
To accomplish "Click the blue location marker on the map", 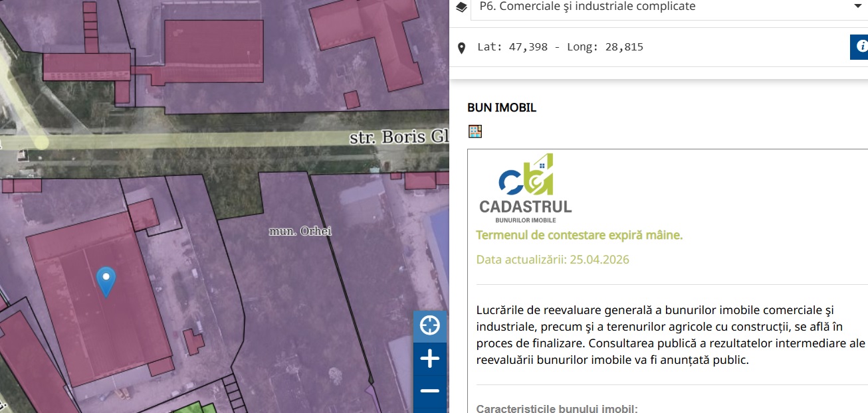I will 106,281.
